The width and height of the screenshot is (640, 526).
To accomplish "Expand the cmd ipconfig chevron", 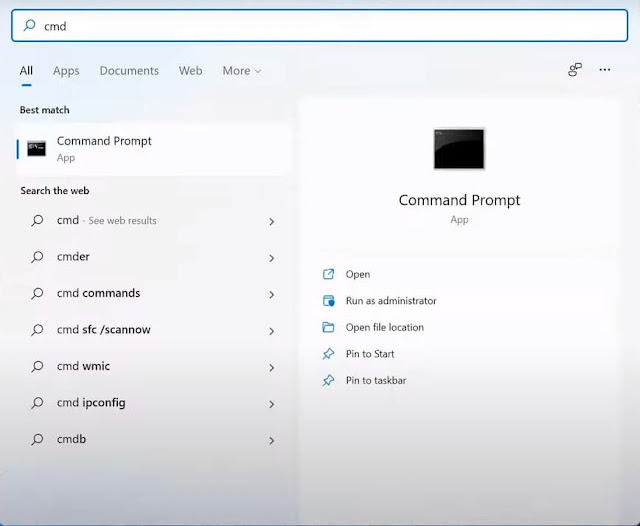I will tap(271, 404).
